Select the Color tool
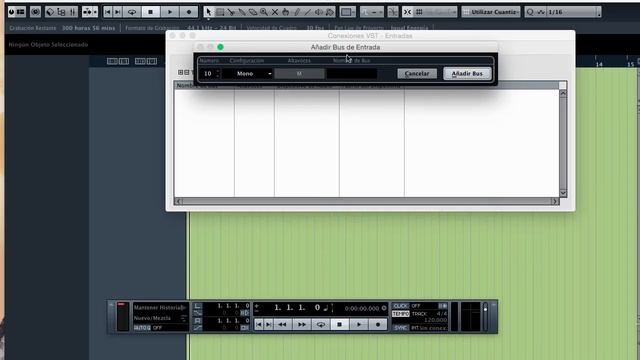640x360 pixels. point(329,12)
